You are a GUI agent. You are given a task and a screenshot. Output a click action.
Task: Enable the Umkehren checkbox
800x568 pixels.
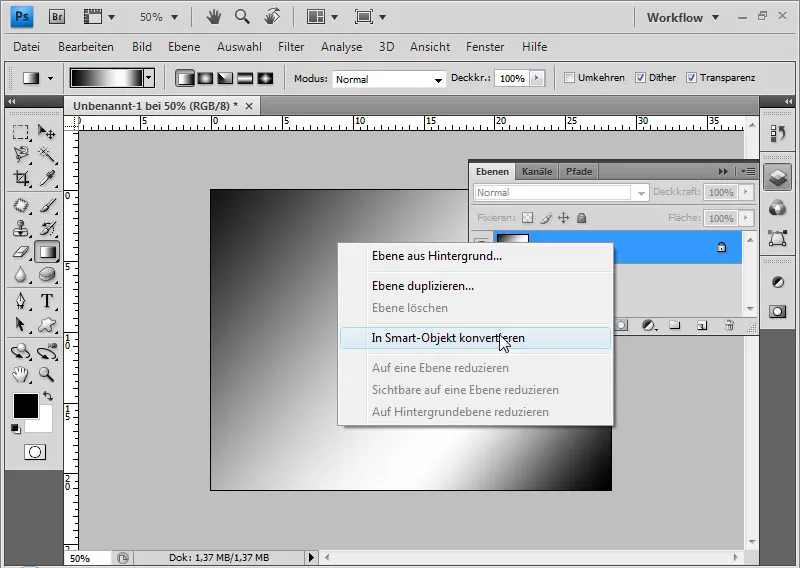click(x=569, y=78)
